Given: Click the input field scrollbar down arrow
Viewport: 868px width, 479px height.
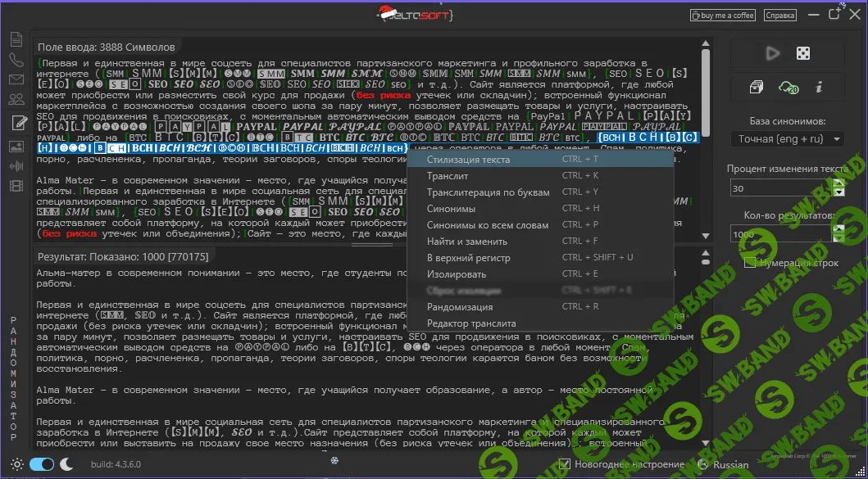Looking at the screenshot, I should (x=705, y=236).
